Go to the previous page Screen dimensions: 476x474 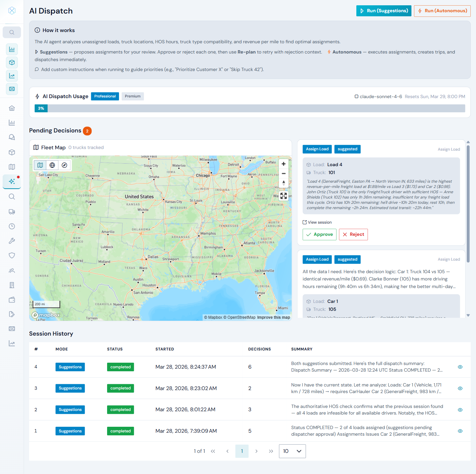(227, 451)
